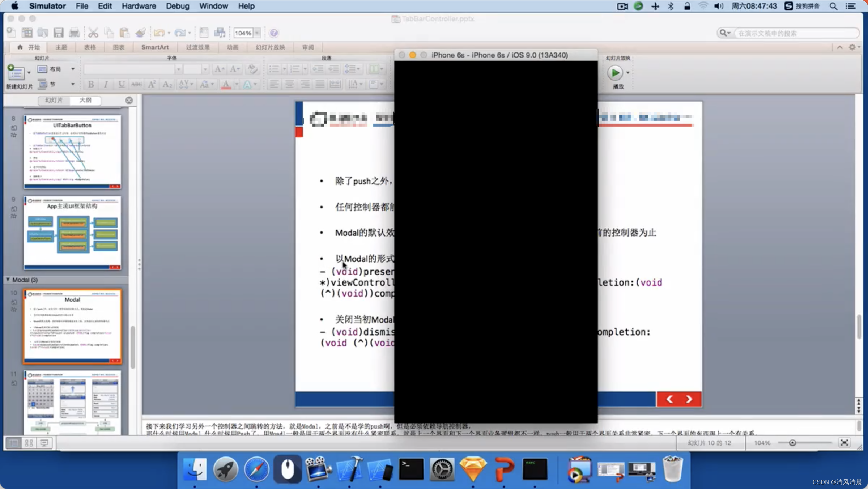Click the Format Painter brush icon
The width and height of the screenshot is (868, 489).
pos(140,33)
